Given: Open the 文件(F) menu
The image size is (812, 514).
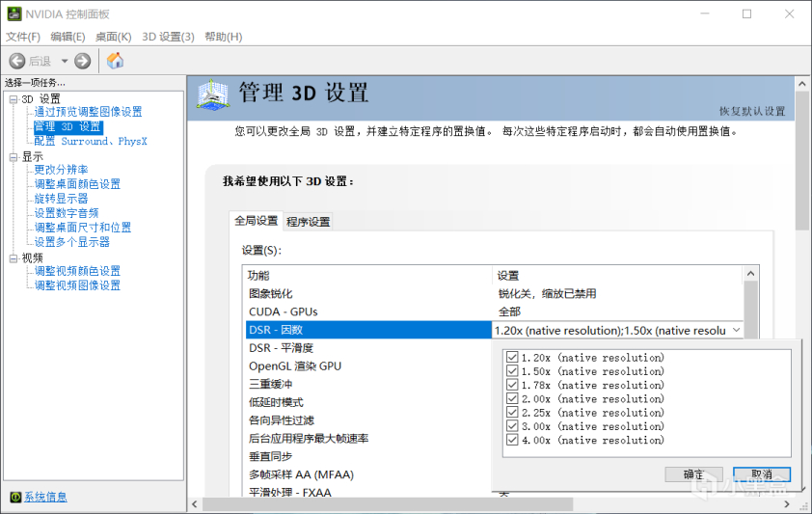Looking at the screenshot, I should tap(23, 37).
